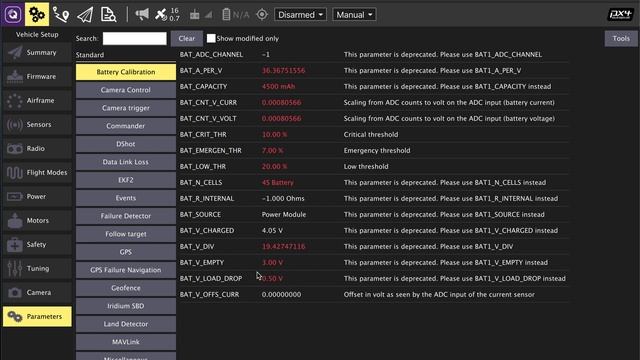Image resolution: width=640 pixels, height=360 pixels.
Task: Select the Camera Control parameter group
Action: coord(126,90)
